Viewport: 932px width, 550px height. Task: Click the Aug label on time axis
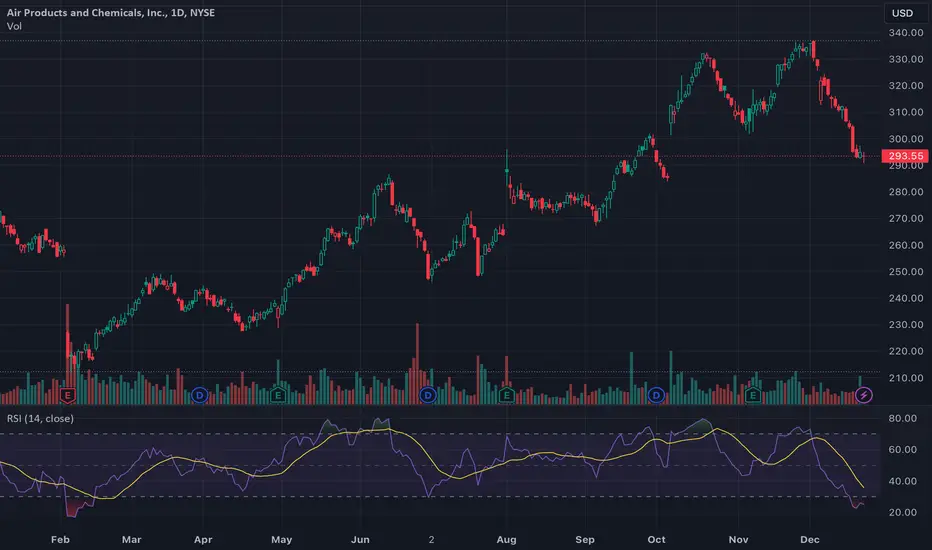(x=506, y=540)
